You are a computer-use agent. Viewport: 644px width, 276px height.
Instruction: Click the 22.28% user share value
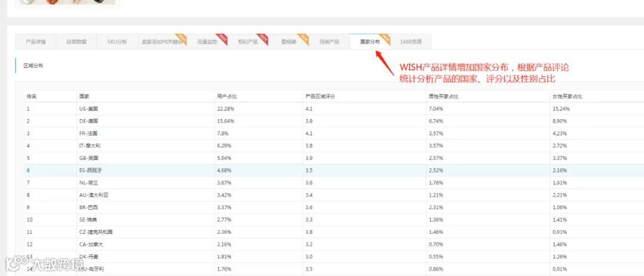coord(225,109)
